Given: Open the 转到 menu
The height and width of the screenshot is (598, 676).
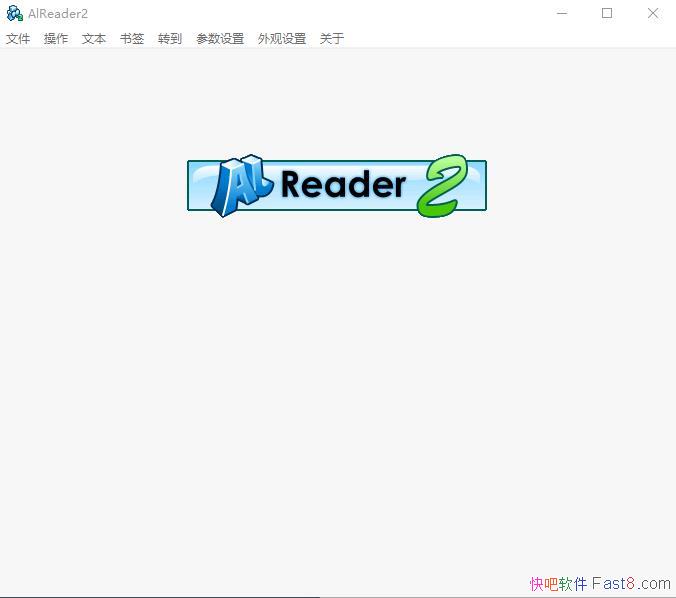Looking at the screenshot, I should (170, 39).
